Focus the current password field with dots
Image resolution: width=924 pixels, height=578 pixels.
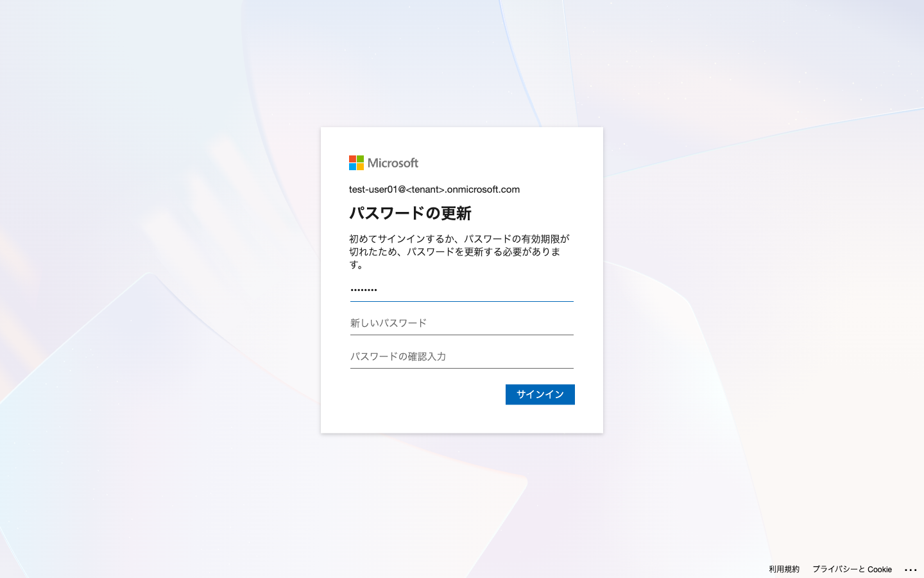coord(462,290)
